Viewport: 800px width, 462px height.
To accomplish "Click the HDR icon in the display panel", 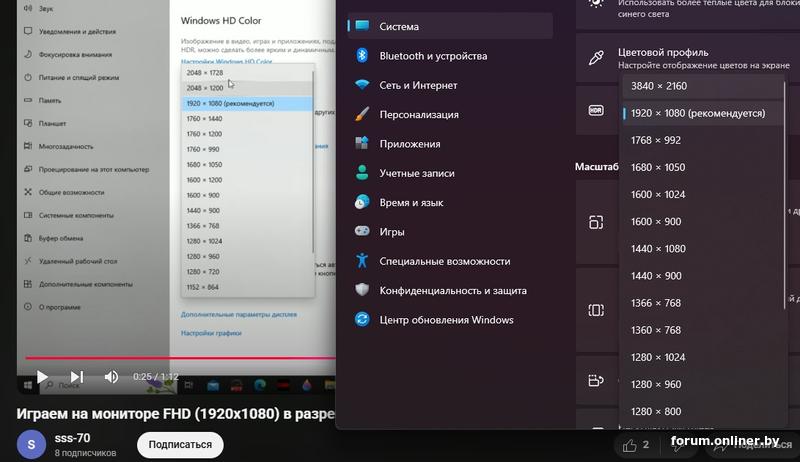I will (x=596, y=110).
